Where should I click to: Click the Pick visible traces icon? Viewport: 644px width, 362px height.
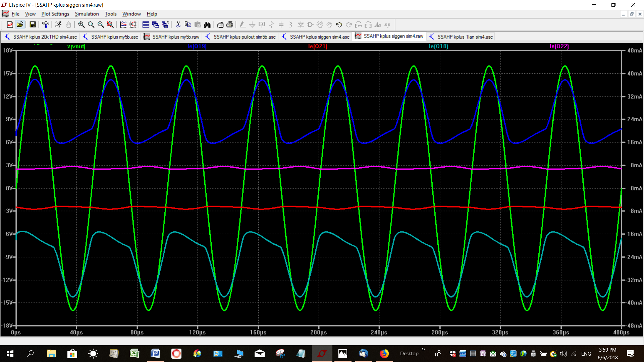[x=133, y=24]
